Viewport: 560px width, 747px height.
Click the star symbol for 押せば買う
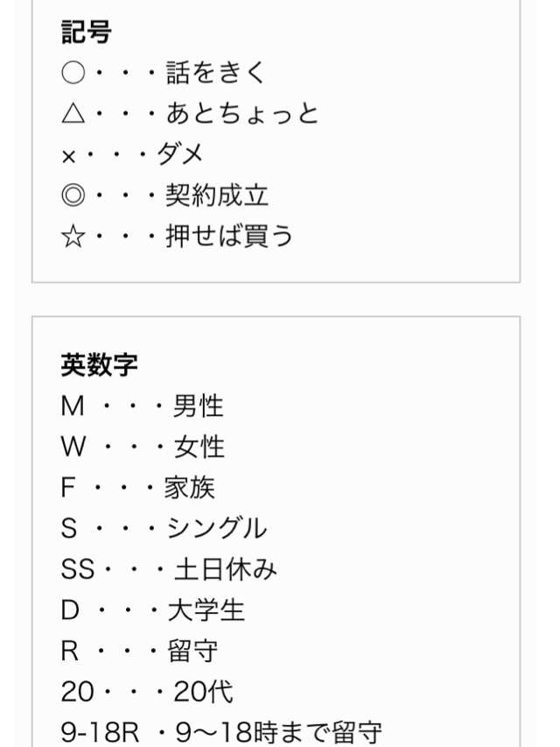(x=73, y=236)
